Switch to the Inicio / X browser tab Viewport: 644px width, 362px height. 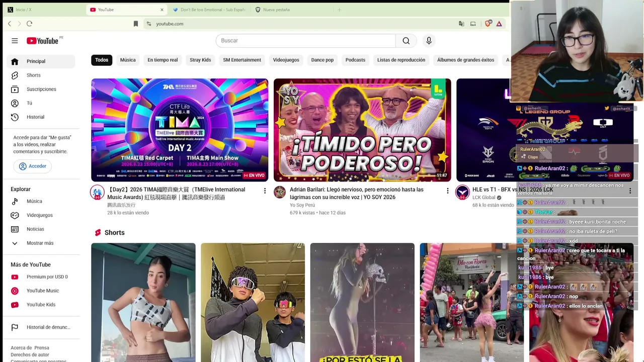click(x=43, y=10)
